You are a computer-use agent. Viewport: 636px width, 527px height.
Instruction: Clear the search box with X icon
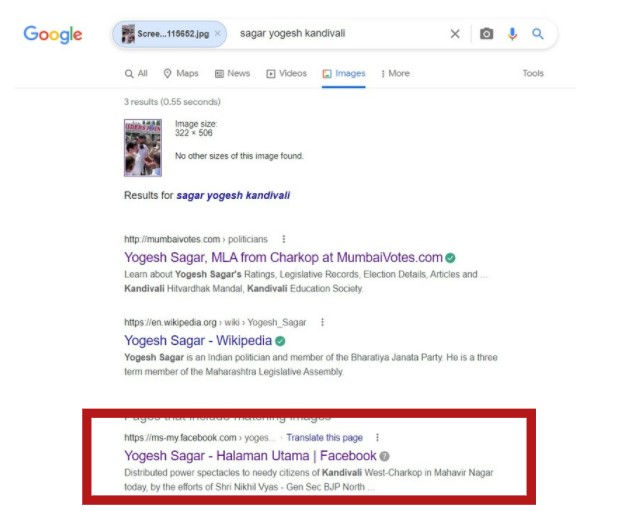[455, 34]
